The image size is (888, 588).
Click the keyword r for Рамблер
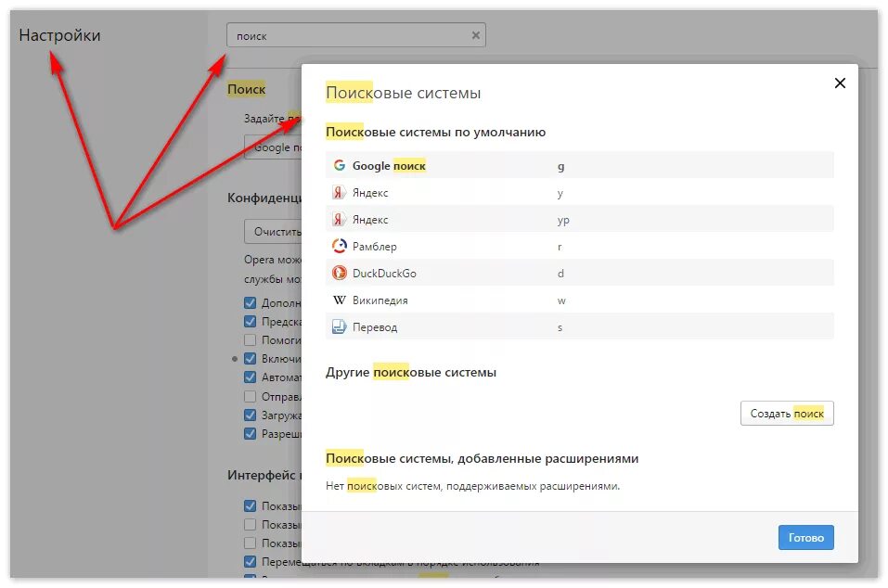560,247
